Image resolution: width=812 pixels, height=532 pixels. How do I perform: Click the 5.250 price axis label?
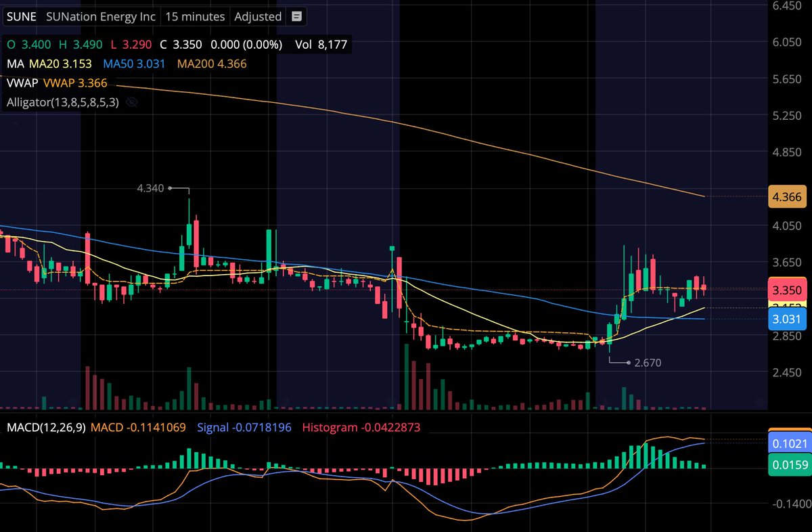point(787,116)
